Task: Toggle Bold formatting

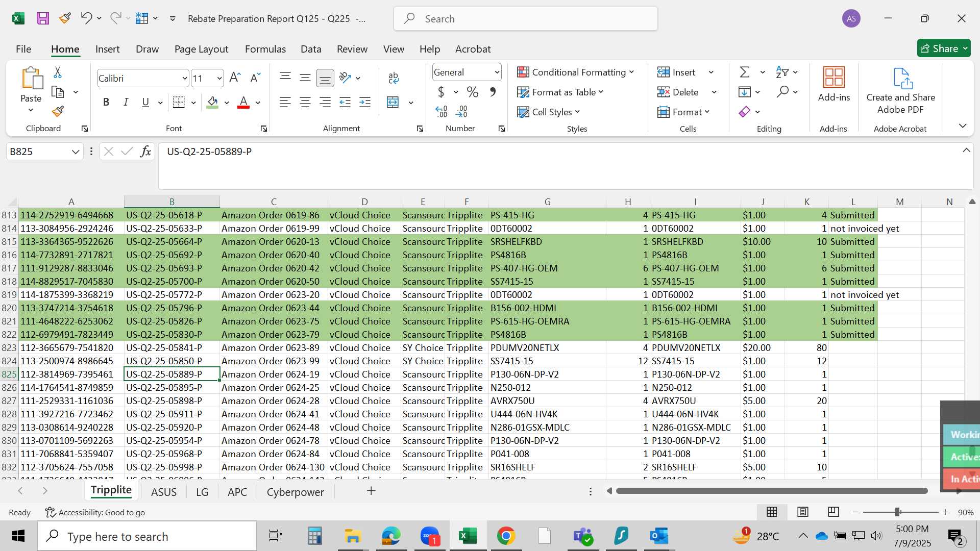Action: [x=106, y=103]
